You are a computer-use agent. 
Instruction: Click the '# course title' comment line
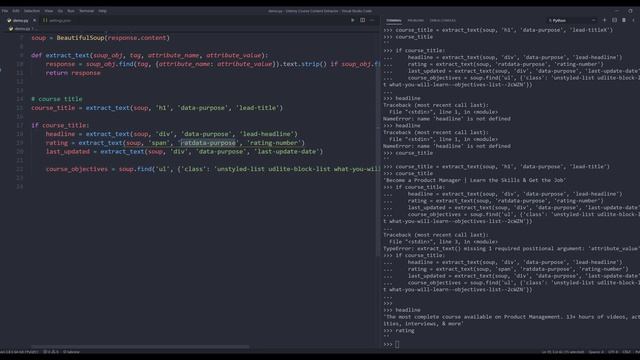pos(57,99)
